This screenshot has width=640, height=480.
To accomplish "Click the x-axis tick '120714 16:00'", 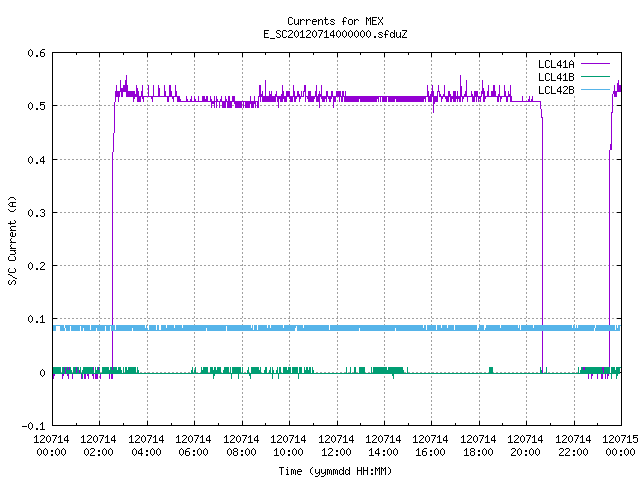I will pos(431,445).
